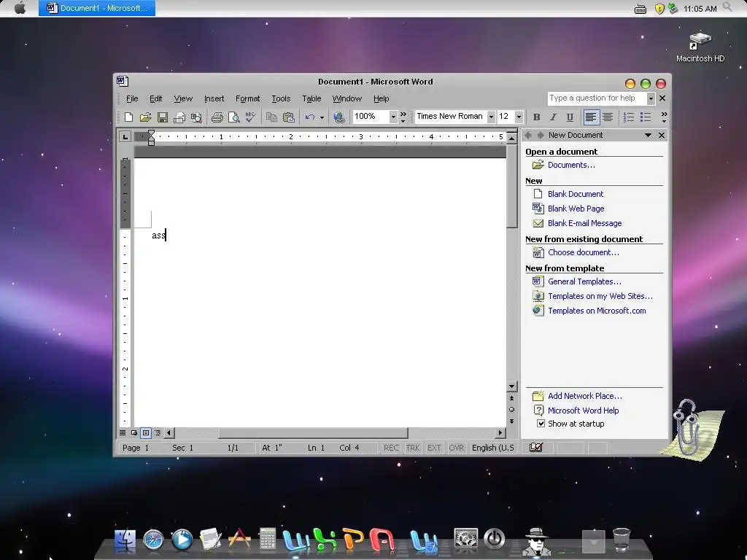
Task: Expand Standard toolbar options chevron
Action: coord(403,117)
